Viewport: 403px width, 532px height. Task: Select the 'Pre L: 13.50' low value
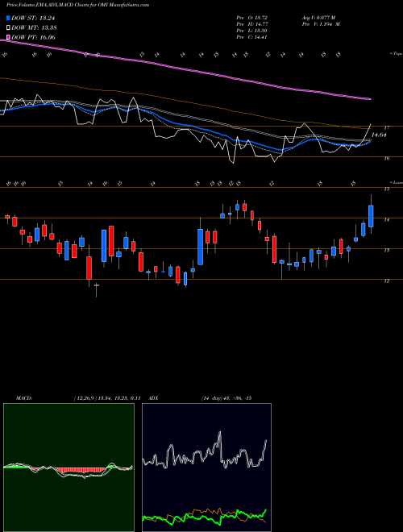pos(252,30)
